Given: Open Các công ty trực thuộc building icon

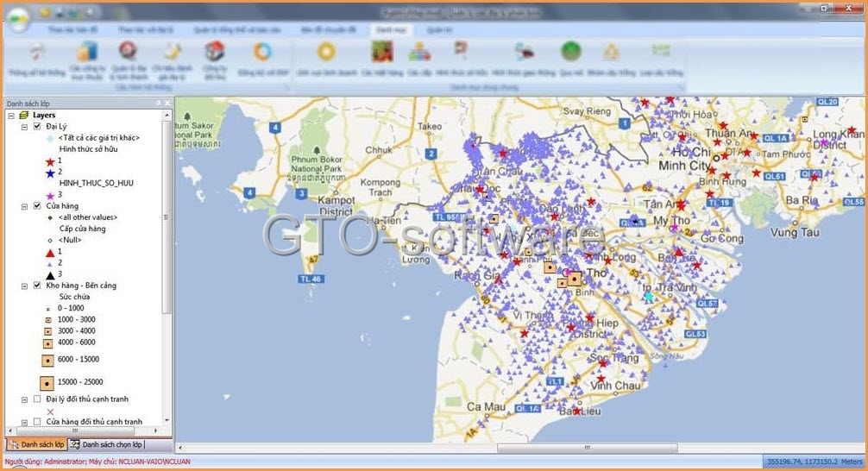Looking at the screenshot, I should (87, 52).
